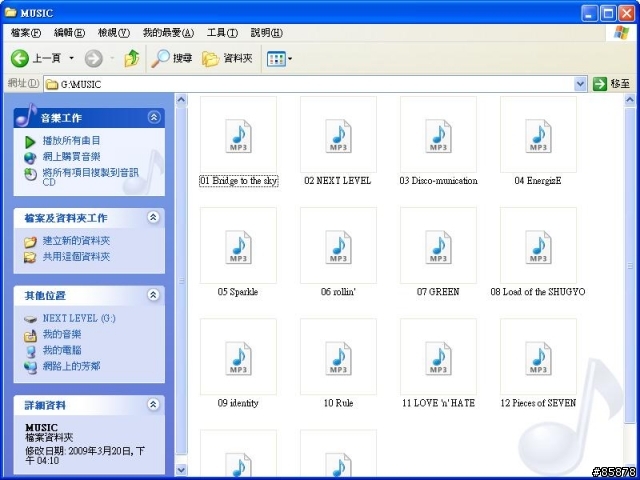Open the 網路上的芳鄰 location
The image size is (640, 480).
71,366
